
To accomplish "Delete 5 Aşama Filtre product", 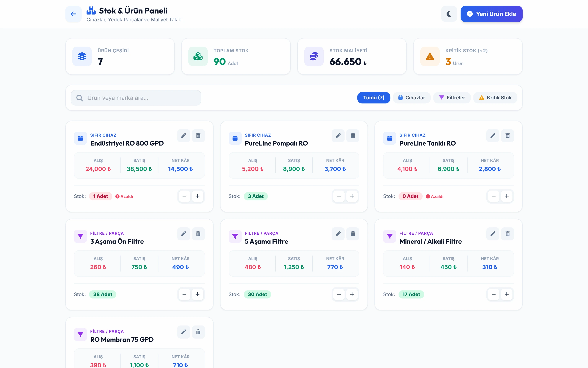I will click(x=353, y=234).
